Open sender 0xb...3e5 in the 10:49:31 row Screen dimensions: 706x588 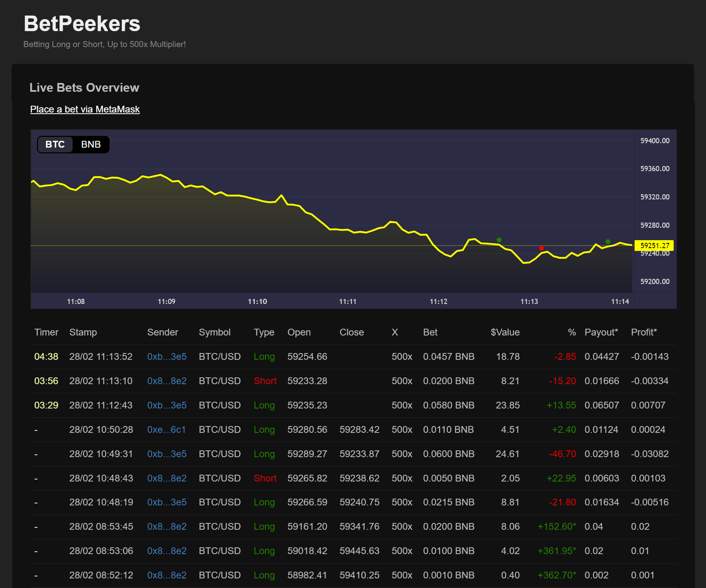tap(167, 454)
